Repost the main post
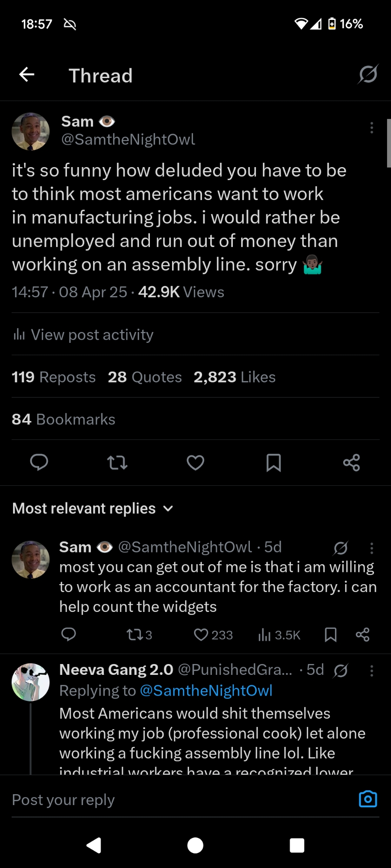The image size is (391, 868). (117, 463)
